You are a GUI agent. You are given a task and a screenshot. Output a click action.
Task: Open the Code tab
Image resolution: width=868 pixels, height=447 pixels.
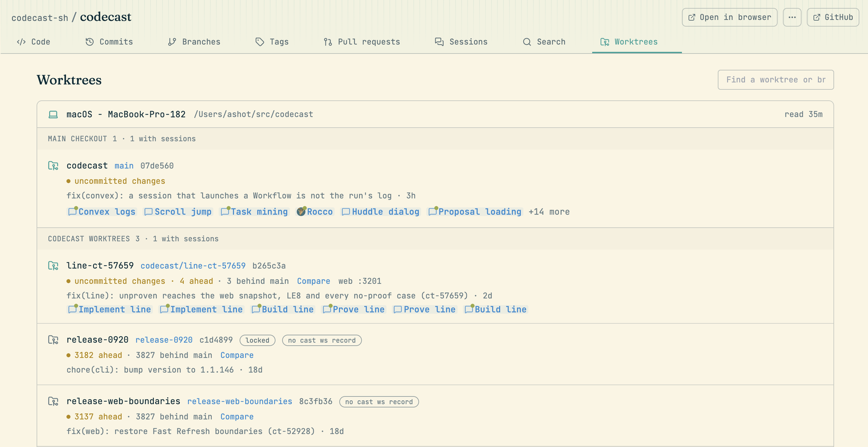[33, 42]
